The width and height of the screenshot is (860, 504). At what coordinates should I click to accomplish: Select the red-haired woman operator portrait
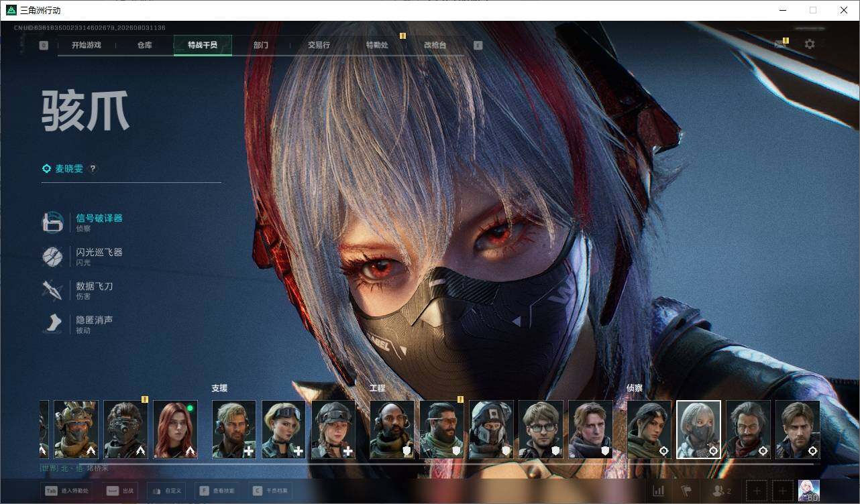coord(175,430)
